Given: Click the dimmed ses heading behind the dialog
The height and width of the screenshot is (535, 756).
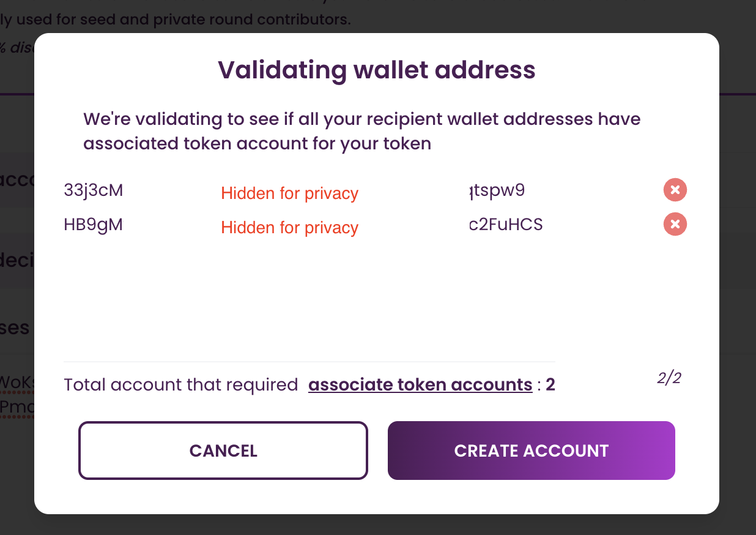Looking at the screenshot, I should (15, 327).
